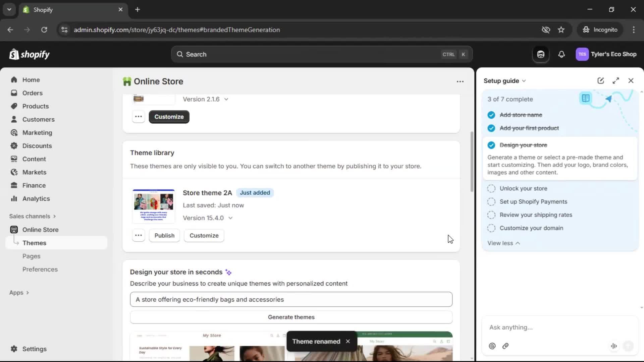Click the Ask anything input field
The height and width of the screenshot is (362, 644).
[x=557, y=327]
